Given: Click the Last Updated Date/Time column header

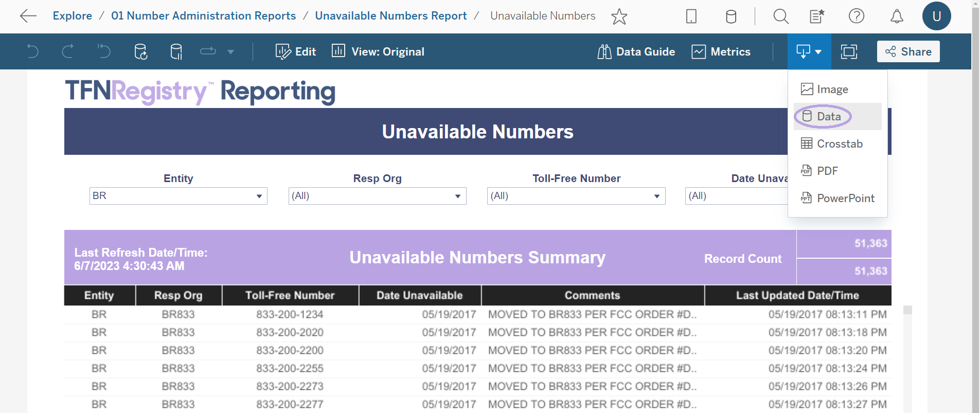Looking at the screenshot, I should [x=798, y=295].
